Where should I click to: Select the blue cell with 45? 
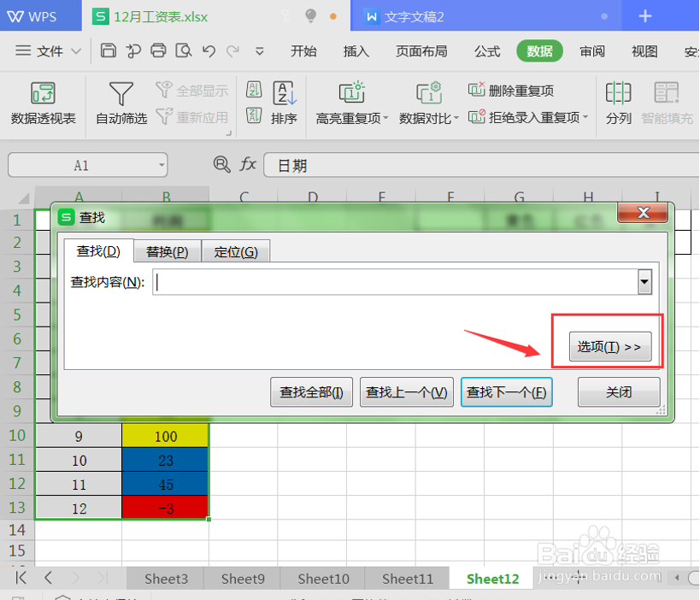pos(165,484)
